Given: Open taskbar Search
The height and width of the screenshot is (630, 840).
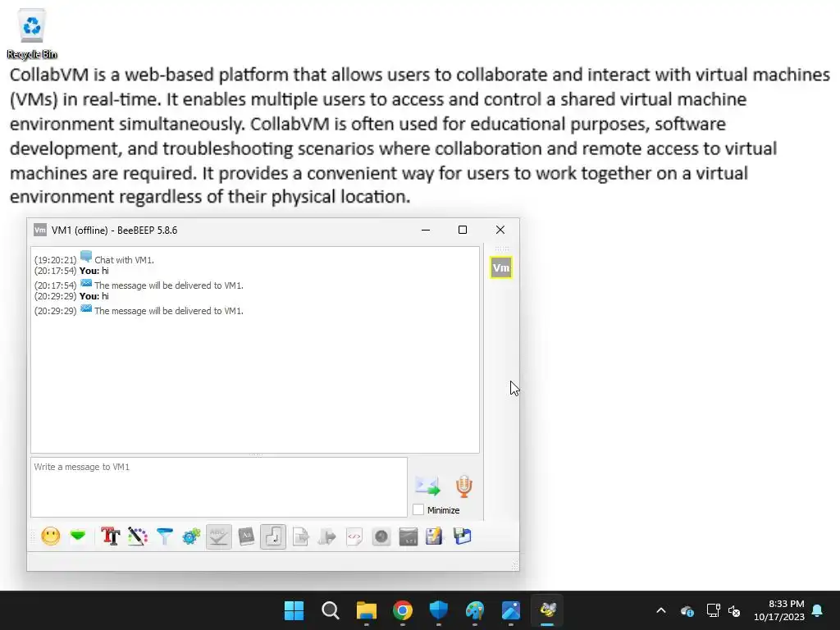Looking at the screenshot, I should click(330, 610).
